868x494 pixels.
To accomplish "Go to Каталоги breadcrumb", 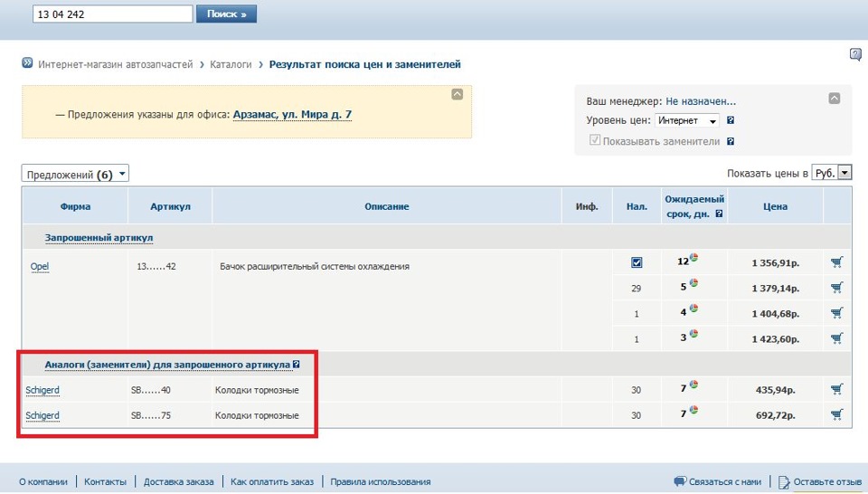I will tap(231, 64).
